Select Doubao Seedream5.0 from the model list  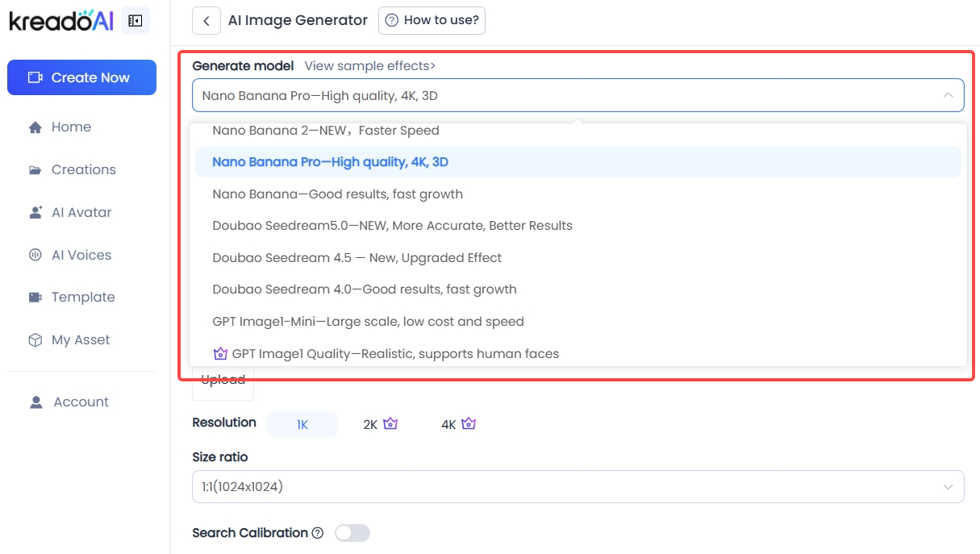point(392,226)
